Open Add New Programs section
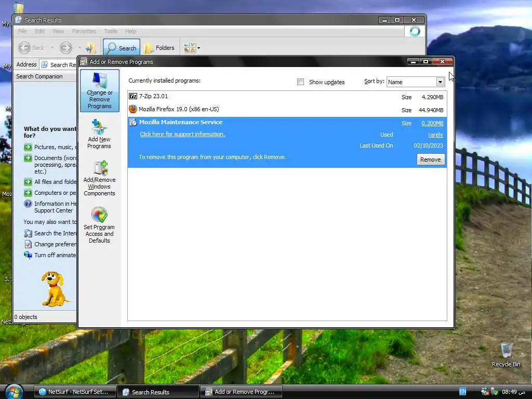The width and height of the screenshot is (532, 399). (x=99, y=134)
